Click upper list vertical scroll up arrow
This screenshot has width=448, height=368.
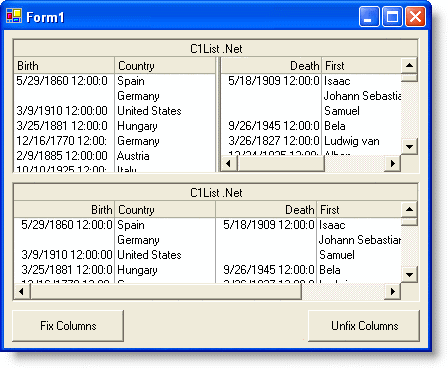click(409, 65)
